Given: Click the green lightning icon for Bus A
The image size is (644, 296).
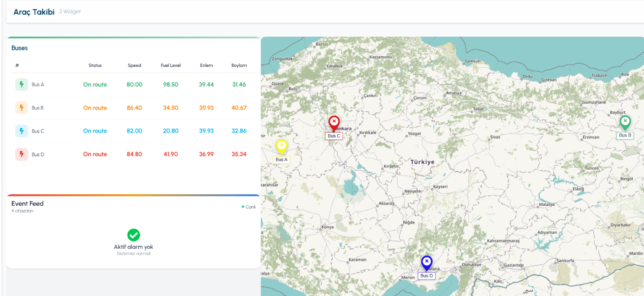Looking at the screenshot, I should 22,85.
